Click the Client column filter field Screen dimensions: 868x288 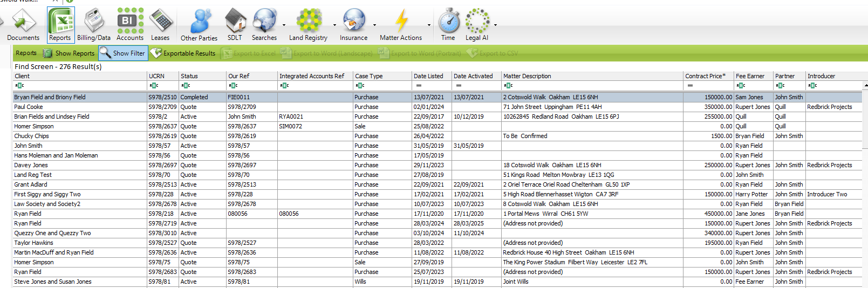[x=81, y=85]
